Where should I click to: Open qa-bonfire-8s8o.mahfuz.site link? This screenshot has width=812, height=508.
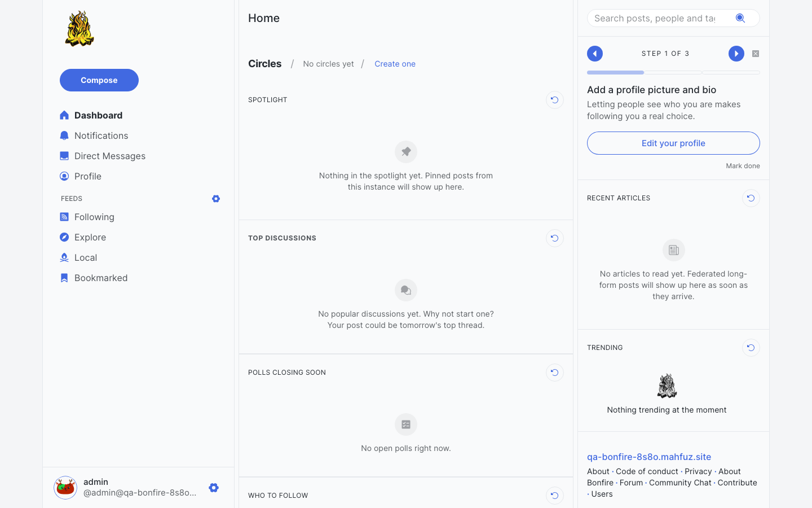(x=649, y=457)
